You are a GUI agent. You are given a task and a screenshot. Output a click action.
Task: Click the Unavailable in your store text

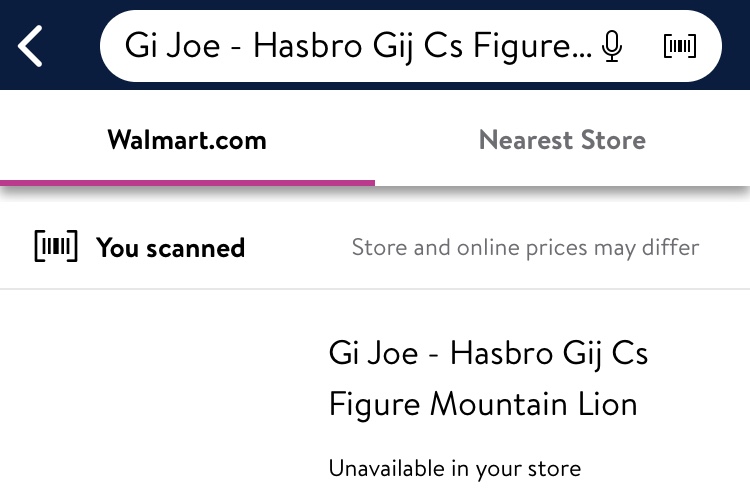[454, 468]
